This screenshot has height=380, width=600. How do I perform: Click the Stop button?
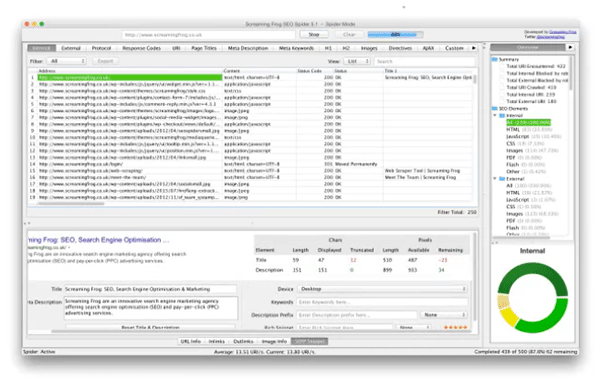pyautogui.click(x=314, y=34)
